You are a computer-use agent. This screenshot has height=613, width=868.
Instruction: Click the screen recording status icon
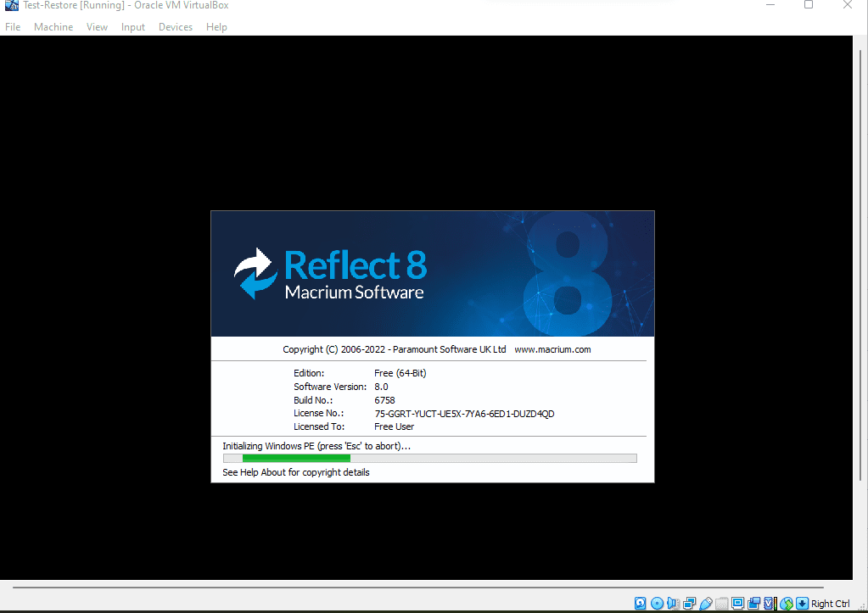(x=753, y=603)
